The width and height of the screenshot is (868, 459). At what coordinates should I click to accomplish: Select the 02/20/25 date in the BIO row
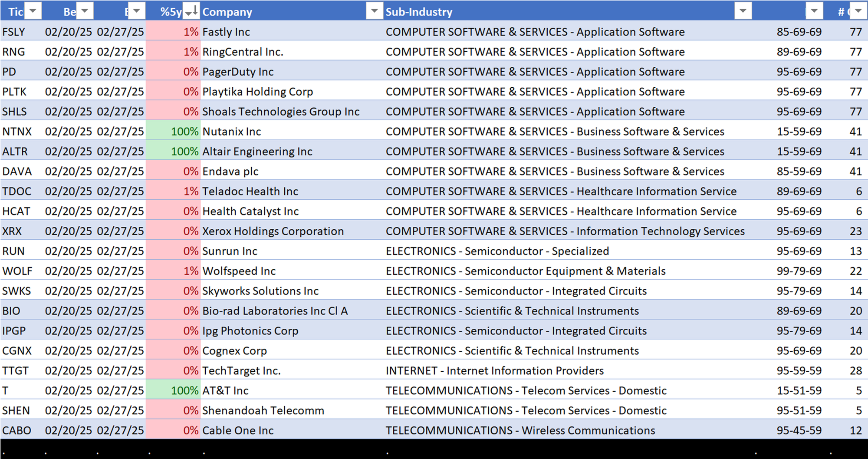tap(69, 311)
